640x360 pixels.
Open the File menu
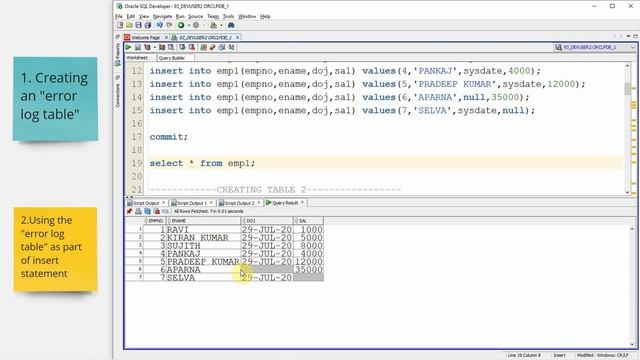click(119, 16)
